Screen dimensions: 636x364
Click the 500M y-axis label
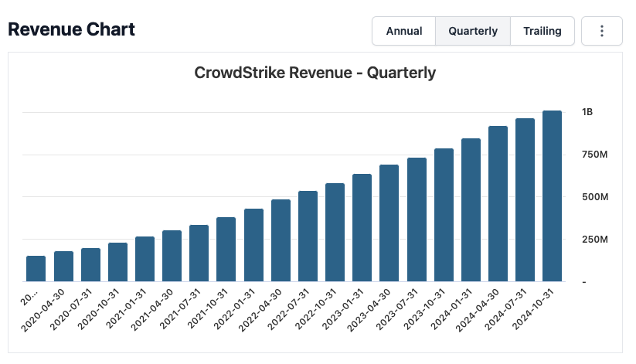(595, 197)
